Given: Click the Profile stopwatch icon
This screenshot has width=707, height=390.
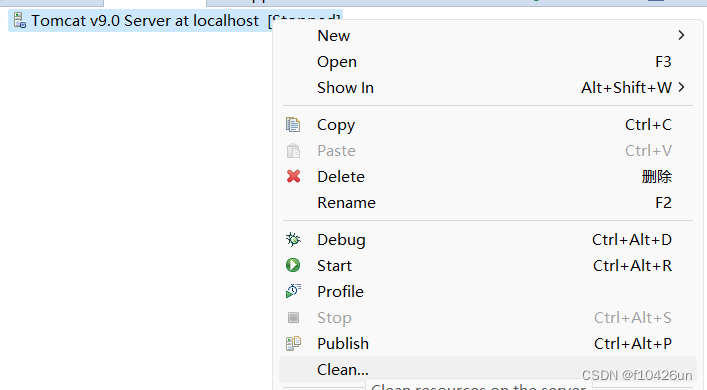Looking at the screenshot, I should (x=293, y=291).
